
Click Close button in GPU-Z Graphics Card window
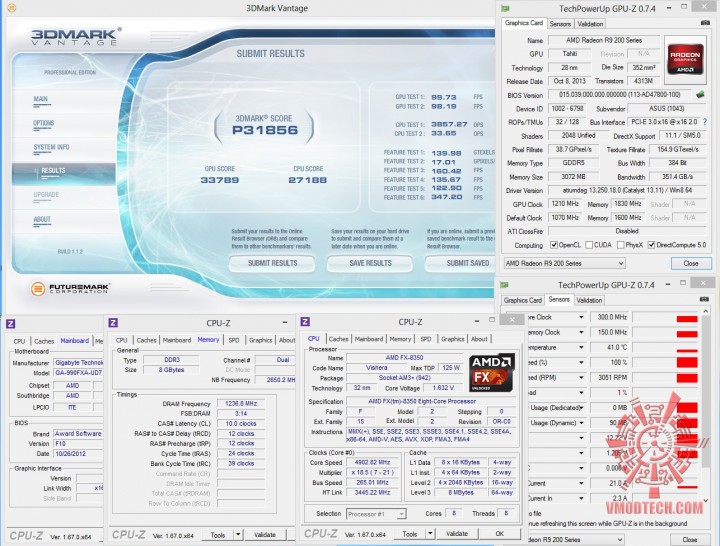691,264
